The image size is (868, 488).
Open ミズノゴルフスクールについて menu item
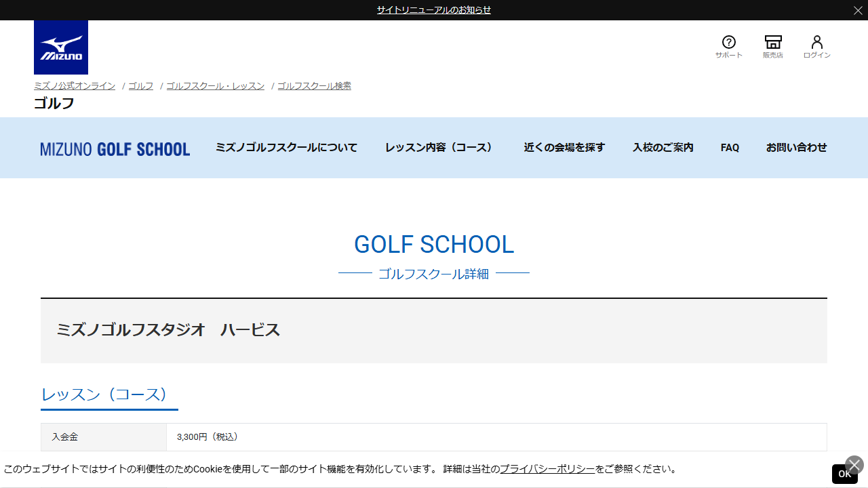(x=286, y=148)
